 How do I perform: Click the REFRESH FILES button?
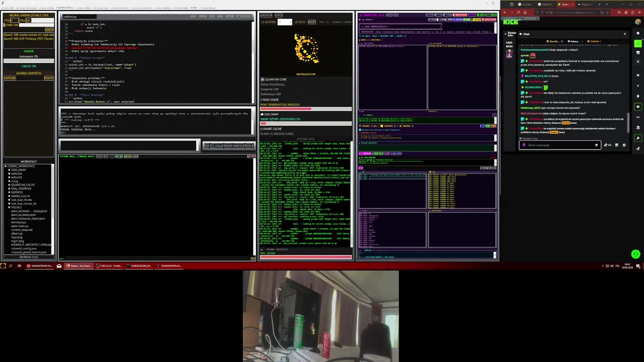[29, 257]
